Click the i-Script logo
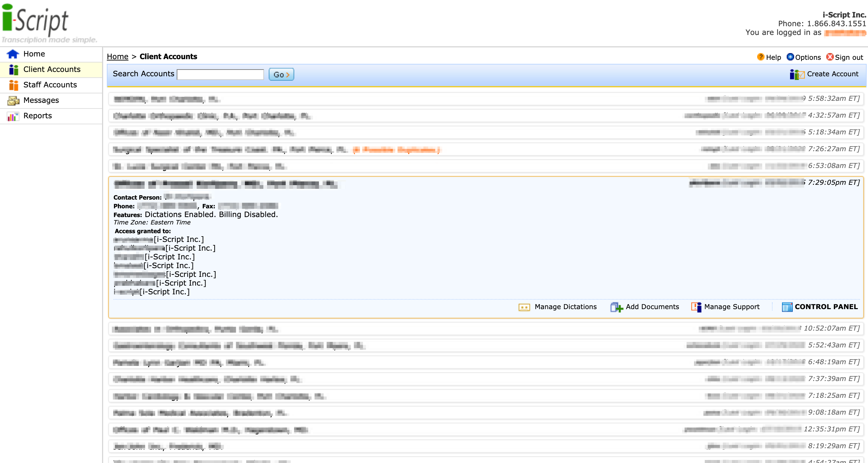Image resolution: width=868 pixels, height=463 pixels. coord(35,19)
